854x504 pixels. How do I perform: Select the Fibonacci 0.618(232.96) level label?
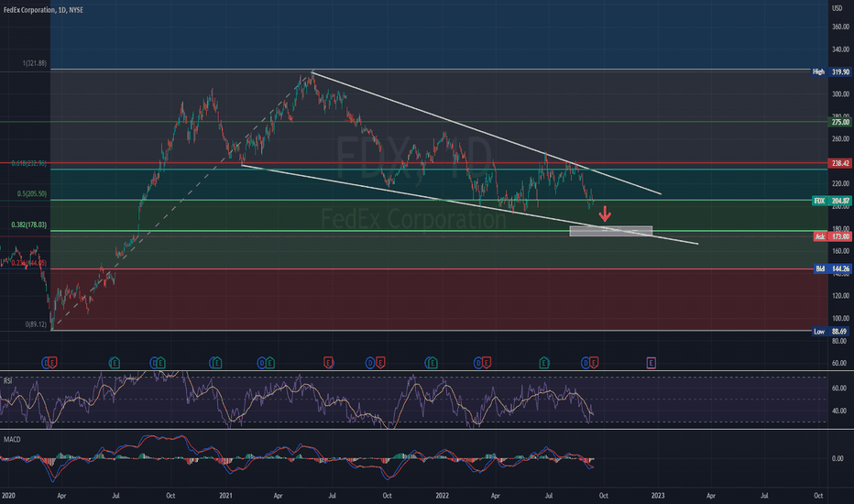(29, 163)
